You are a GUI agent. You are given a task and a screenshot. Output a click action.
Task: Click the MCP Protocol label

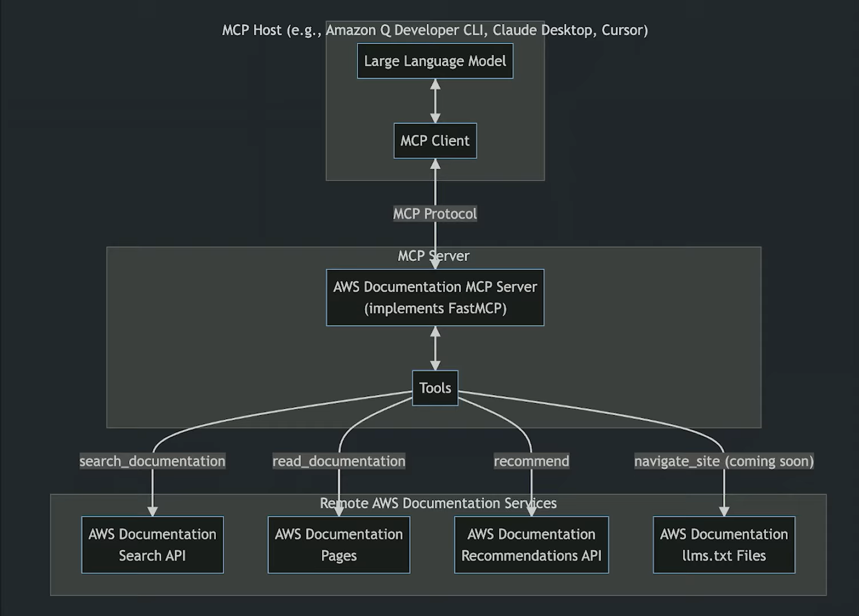(435, 214)
